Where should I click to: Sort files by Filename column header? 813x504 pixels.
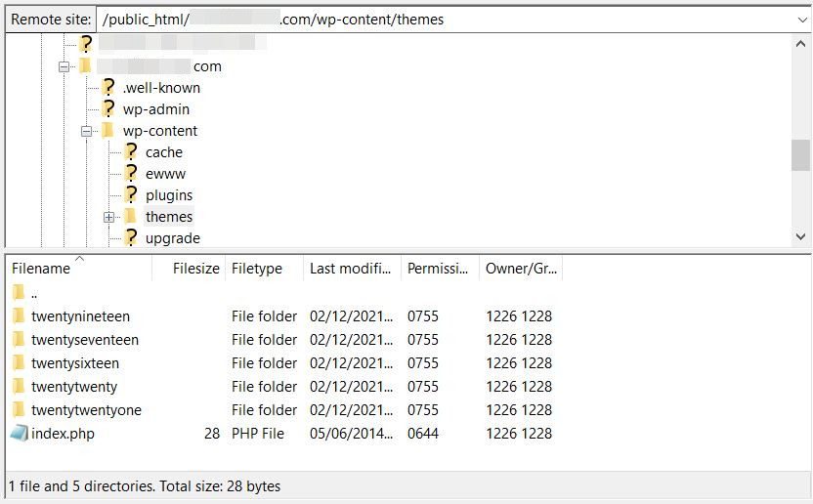pos(41,269)
